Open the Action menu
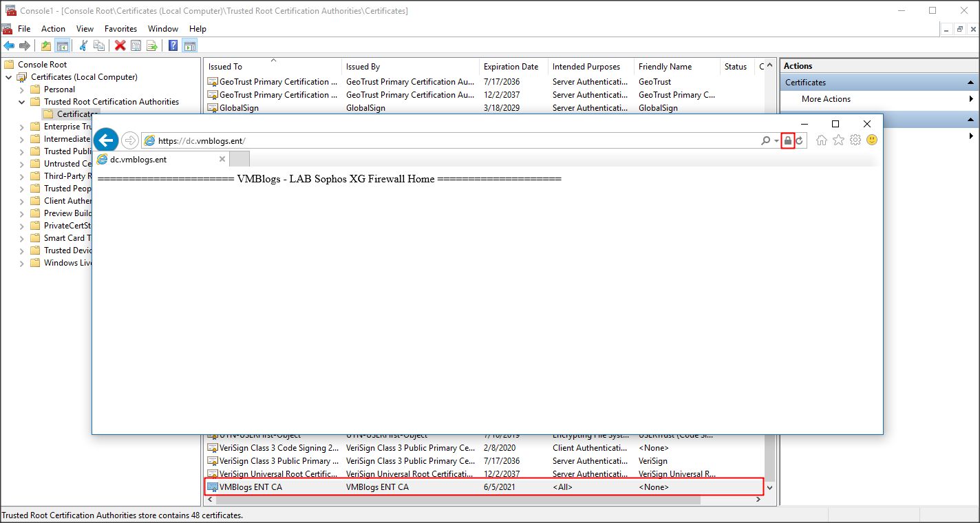Screen dimensions: 980x523 (x=53, y=29)
